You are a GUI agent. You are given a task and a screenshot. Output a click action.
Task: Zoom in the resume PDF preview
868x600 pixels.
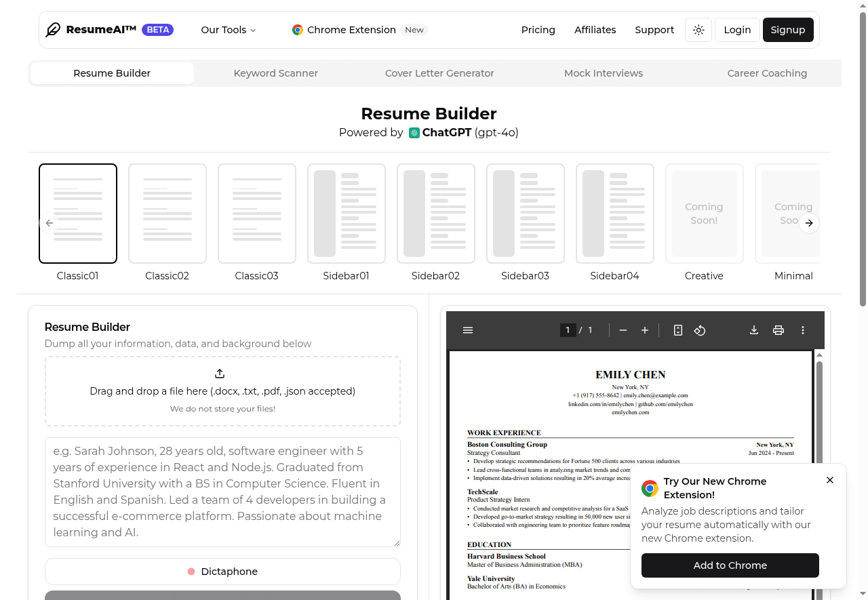pyautogui.click(x=645, y=330)
